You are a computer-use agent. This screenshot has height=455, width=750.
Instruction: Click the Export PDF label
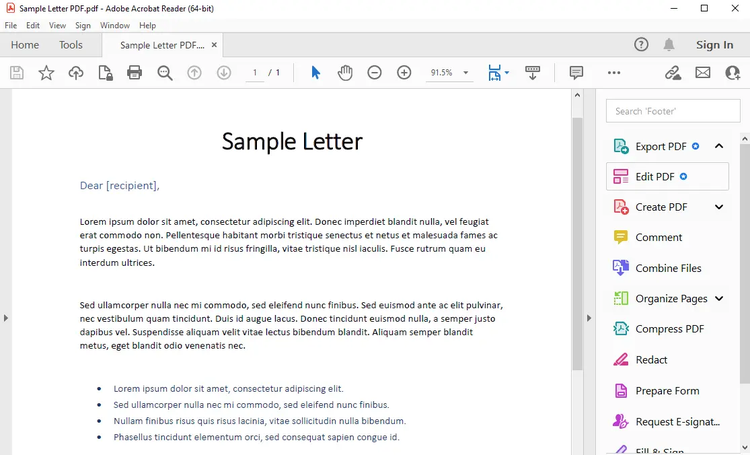click(x=661, y=146)
